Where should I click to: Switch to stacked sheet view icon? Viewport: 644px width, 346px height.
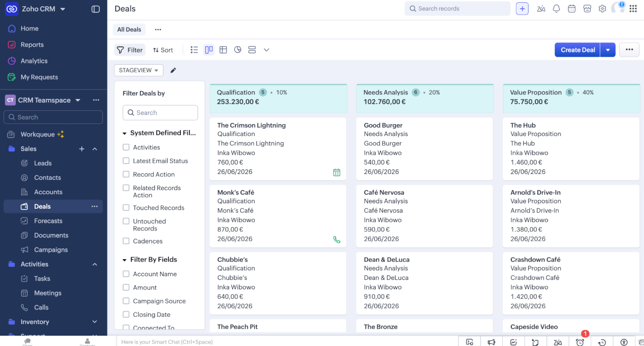(x=252, y=50)
